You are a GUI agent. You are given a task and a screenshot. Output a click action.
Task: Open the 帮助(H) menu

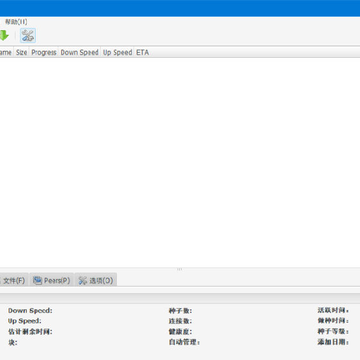(16, 22)
